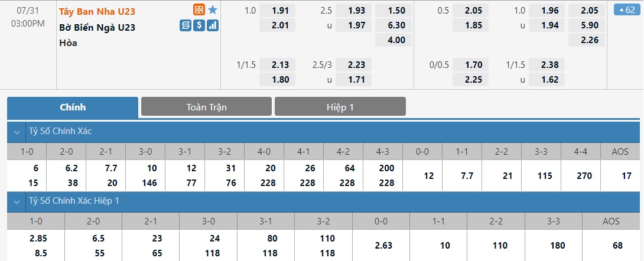Collapse the 62 markets counter button

pyautogui.click(x=628, y=9)
